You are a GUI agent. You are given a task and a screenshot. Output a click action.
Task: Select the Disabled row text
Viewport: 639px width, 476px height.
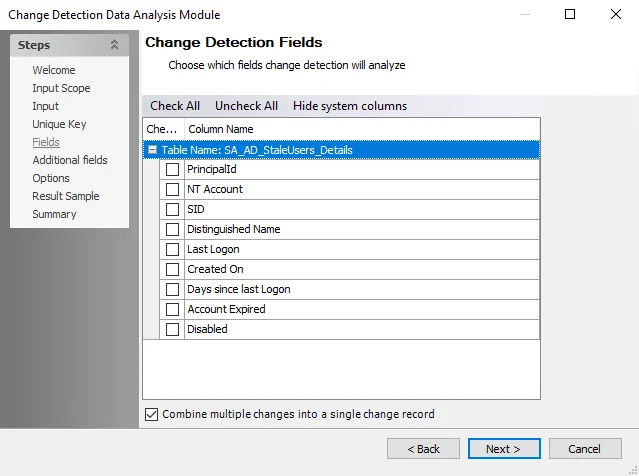pos(207,329)
